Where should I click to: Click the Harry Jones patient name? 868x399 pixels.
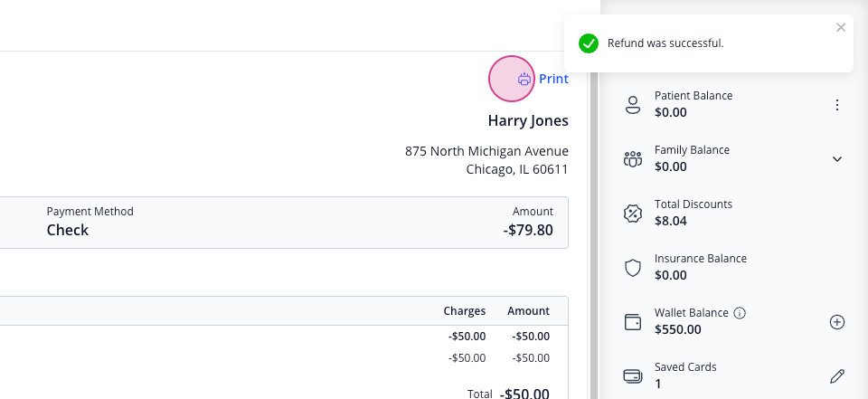[528, 121]
